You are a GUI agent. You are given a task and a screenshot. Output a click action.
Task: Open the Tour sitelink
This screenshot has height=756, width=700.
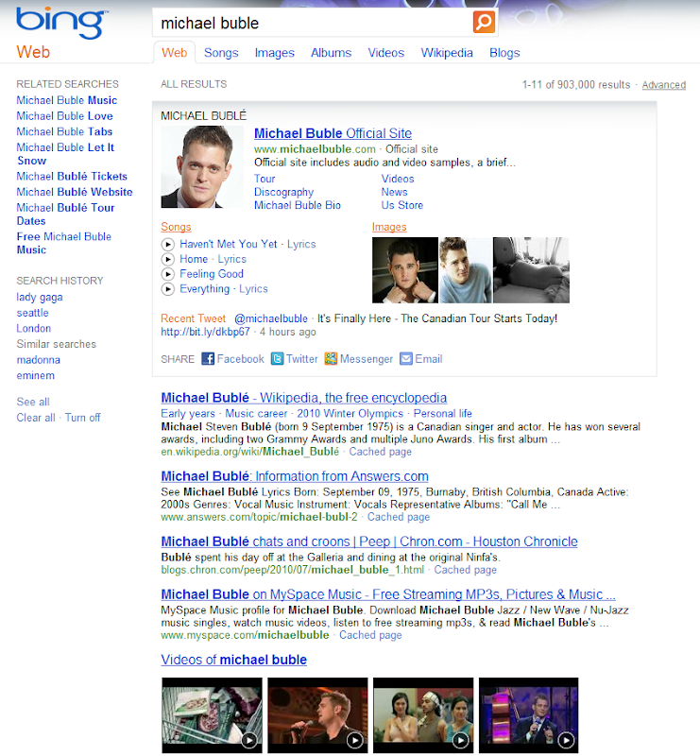(x=265, y=179)
